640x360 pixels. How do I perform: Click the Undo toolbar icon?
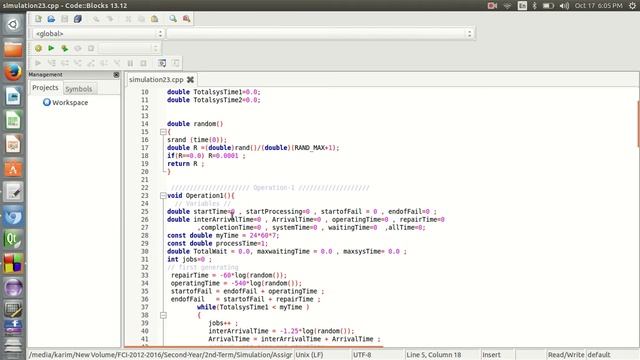pos(96,19)
